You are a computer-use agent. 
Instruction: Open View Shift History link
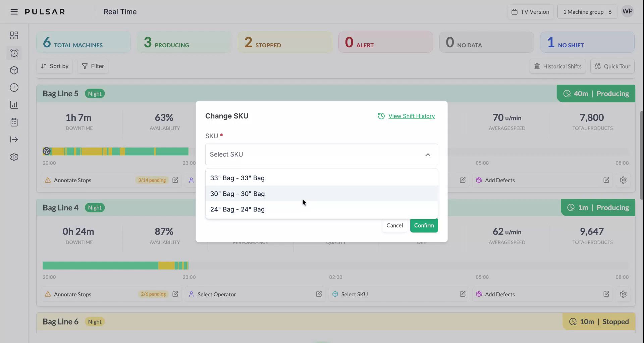(x=411, y=116)
